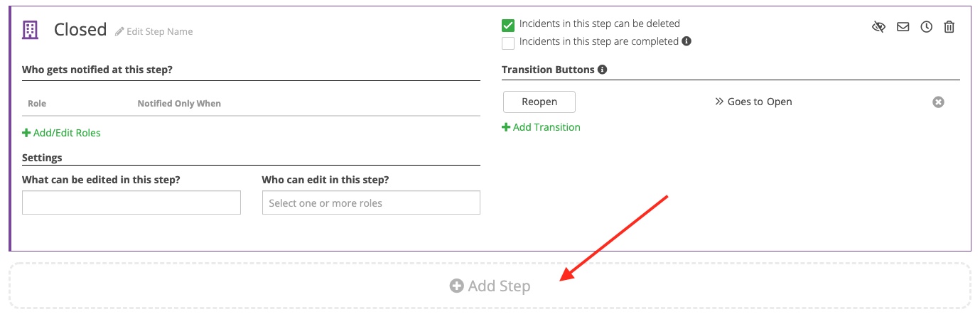Click info icon next to completed checkbox
The image size is (980, 319).
686,41
